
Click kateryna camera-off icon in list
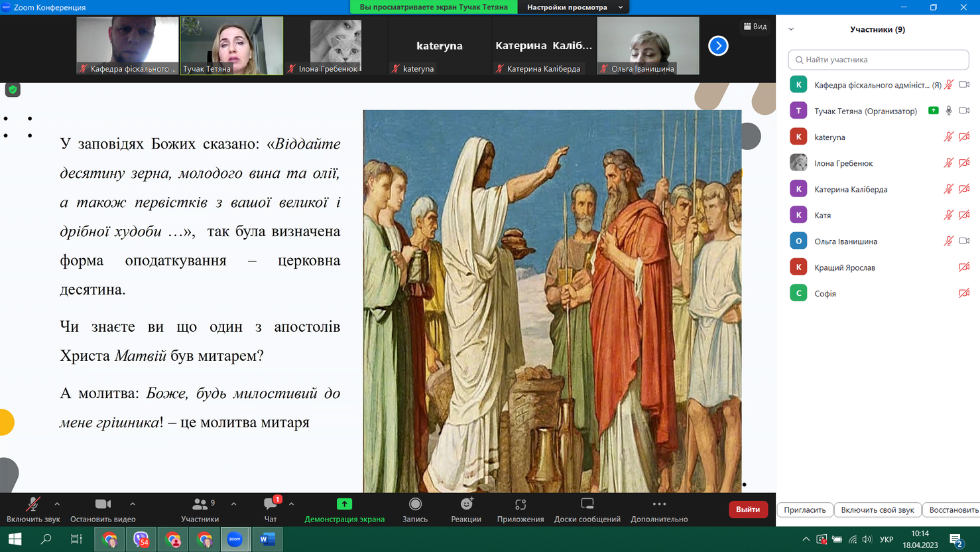coord(964,137)
